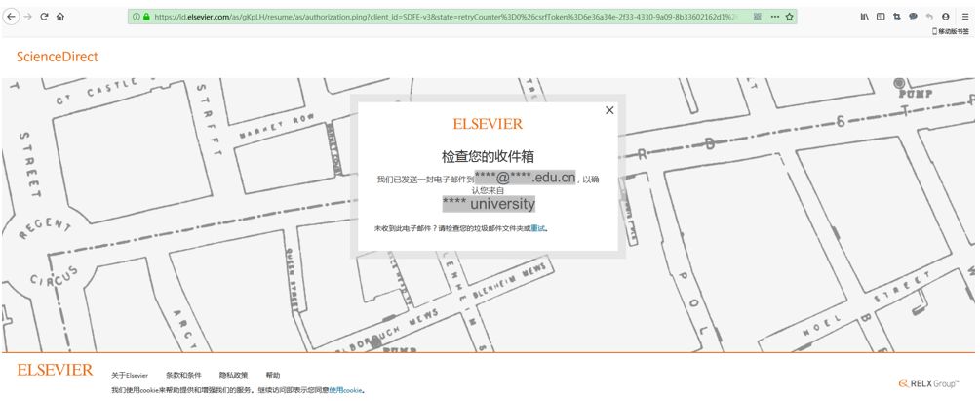Click the 使用cookie link in the footer
Viewport: 980px width, 401px height.
(345, 390)
